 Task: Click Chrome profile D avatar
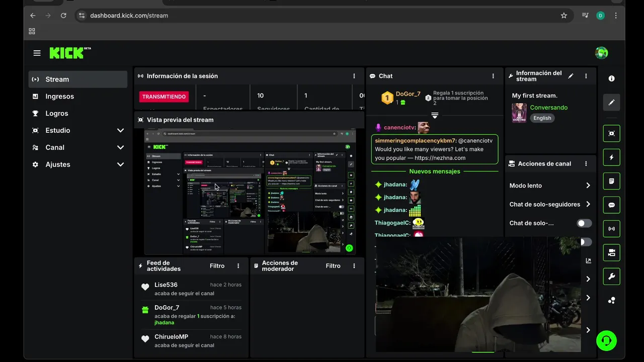pos(600,16)
